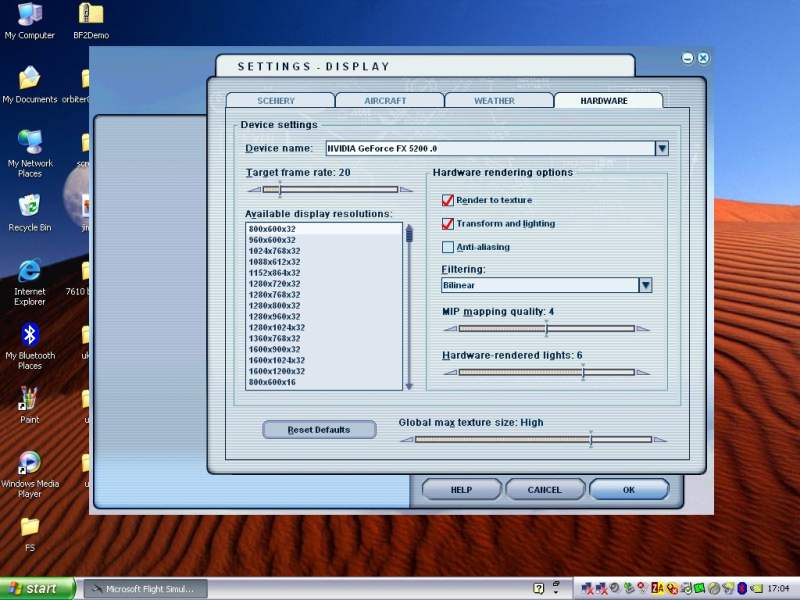This screenshot has width=800, height=600.
Task: Uncheck Transform and lighting option
Action: coord(448,224)
